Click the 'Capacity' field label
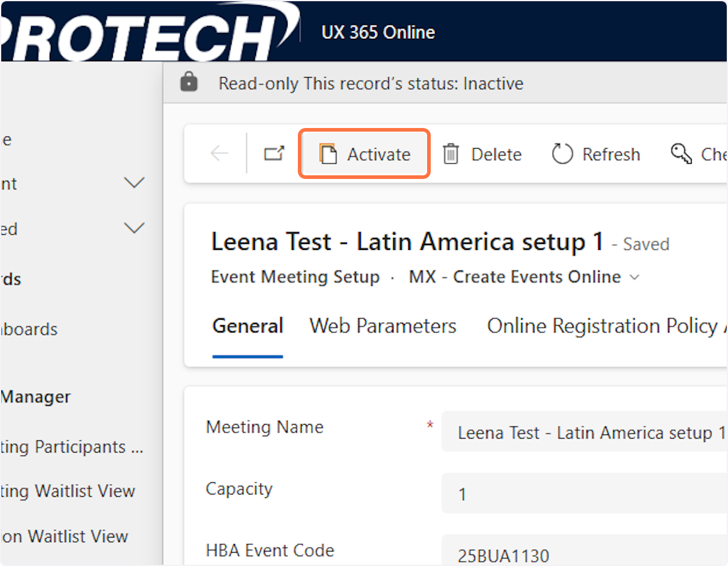 239,489
